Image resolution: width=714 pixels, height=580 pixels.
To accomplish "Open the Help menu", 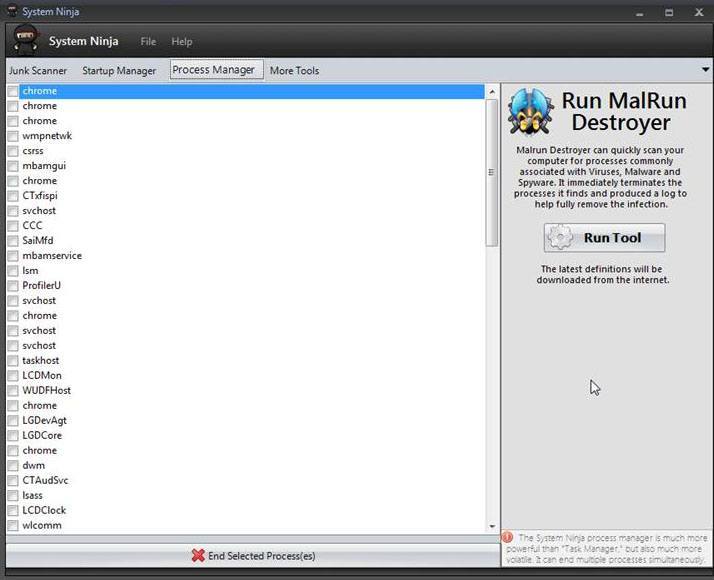I will (x=182, y=41).
